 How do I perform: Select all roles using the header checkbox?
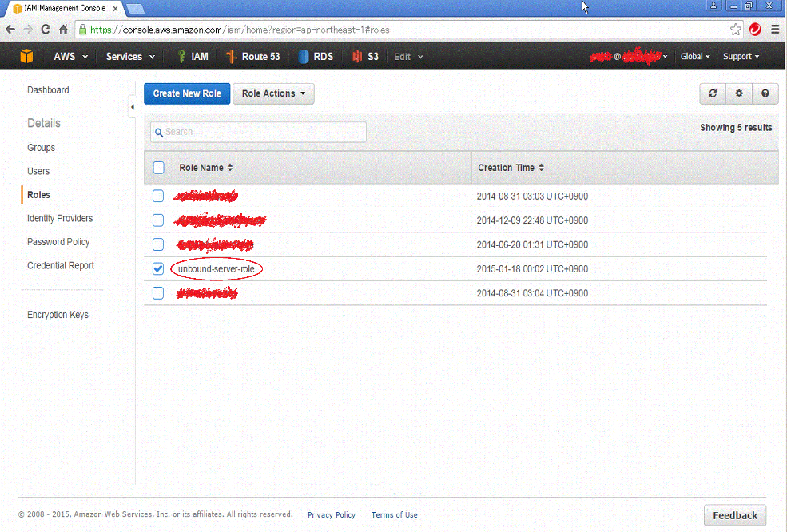(x=157, y=167)
